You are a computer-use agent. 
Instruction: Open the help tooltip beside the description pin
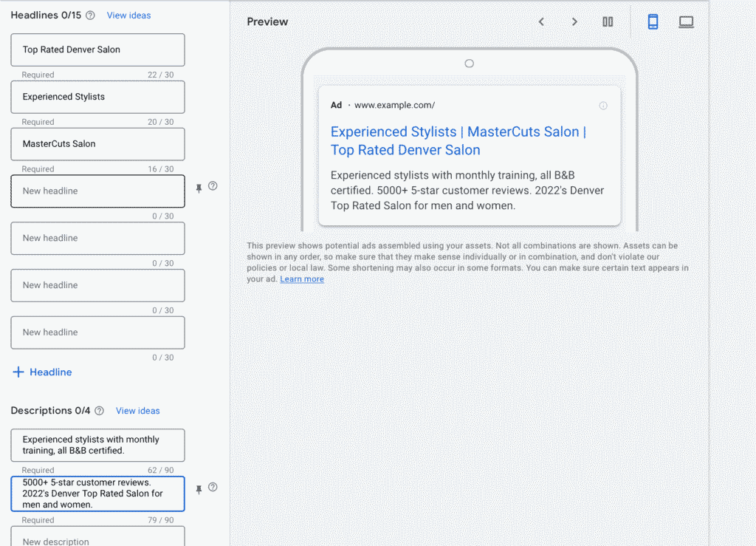(213, 487)
